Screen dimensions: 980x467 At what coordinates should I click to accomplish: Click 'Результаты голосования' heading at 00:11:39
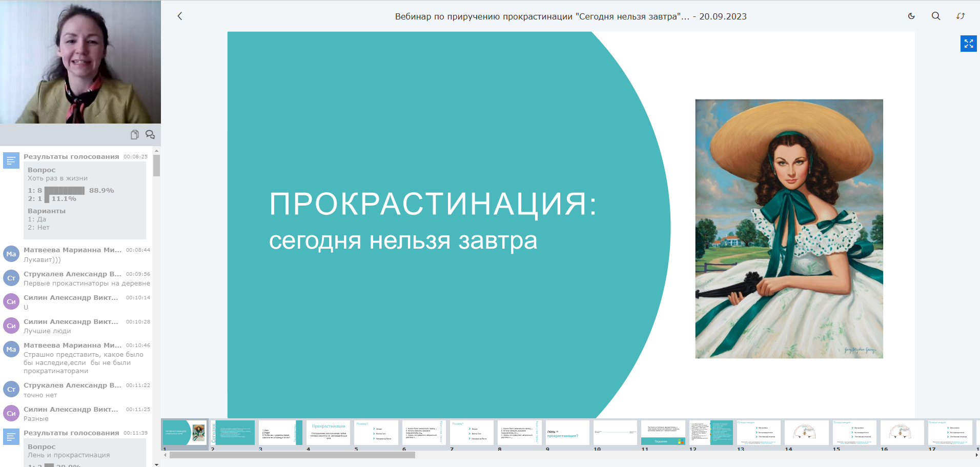pyautogui.click(x=71, y=433)
